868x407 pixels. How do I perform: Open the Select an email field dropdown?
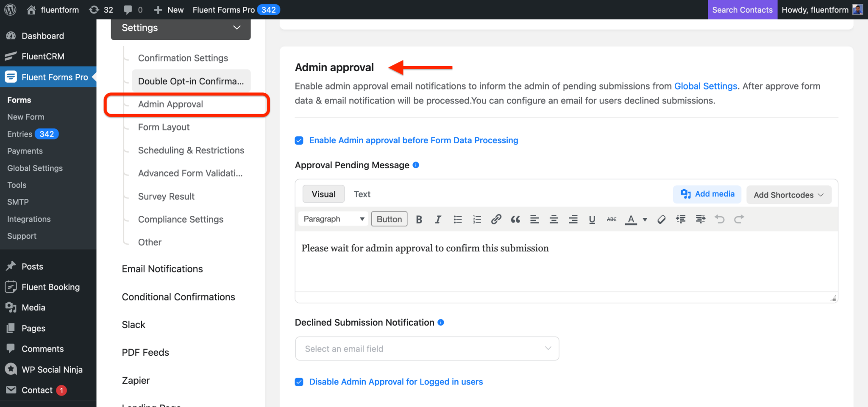coord(427,348)
